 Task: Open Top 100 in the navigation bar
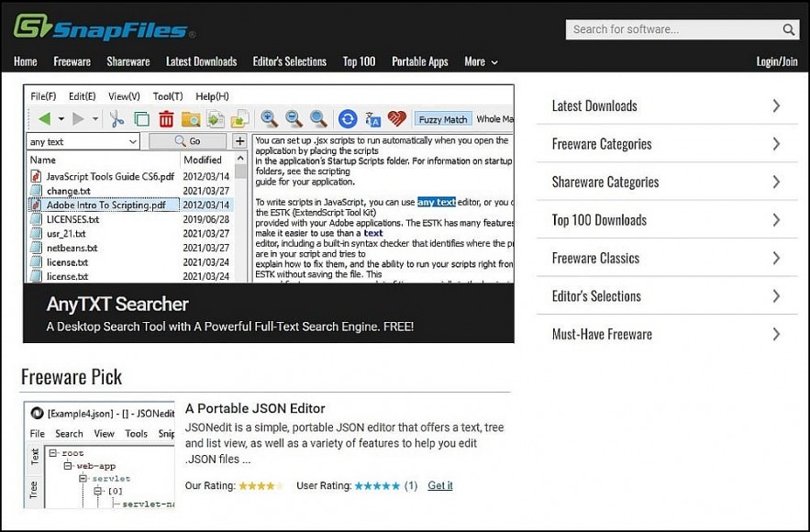tap(359, 61)
